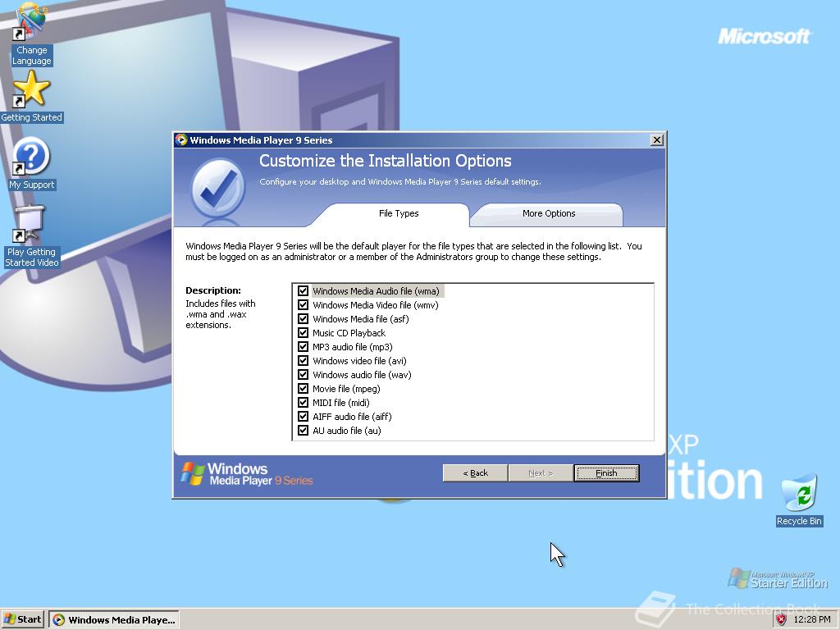Uncheck Windows Media Video file (wmv) checkbox

click(304, 305)
